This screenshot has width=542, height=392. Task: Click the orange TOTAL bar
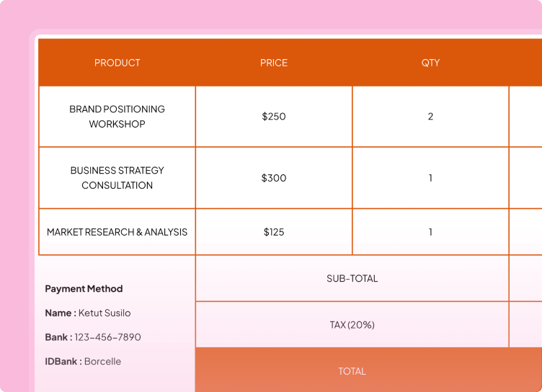click(352, 371)
